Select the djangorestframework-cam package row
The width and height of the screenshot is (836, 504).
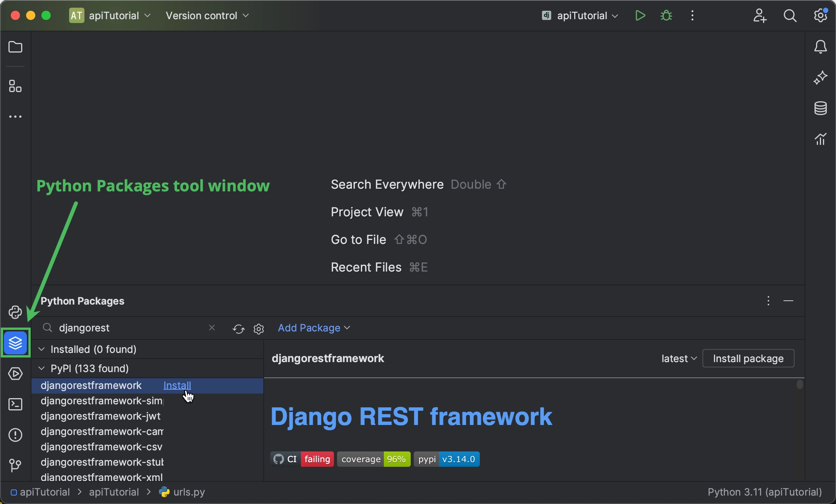pyautogui.click(x=147, y=432)
